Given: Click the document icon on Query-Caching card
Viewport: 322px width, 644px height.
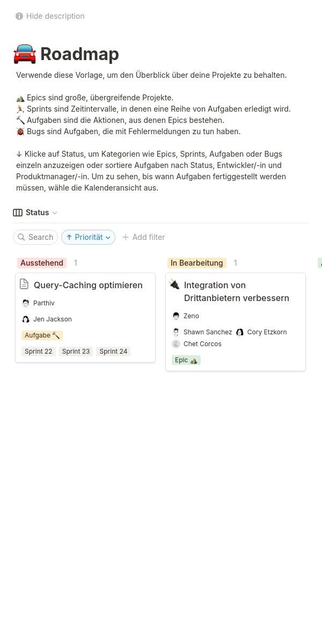Looking at the screenshot, I should pyautogui.click(x=24, y=284).
